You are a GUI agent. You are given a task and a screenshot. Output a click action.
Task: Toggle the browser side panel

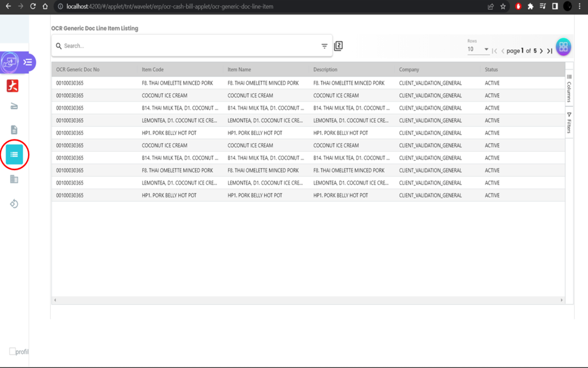(x=555, y=7)
